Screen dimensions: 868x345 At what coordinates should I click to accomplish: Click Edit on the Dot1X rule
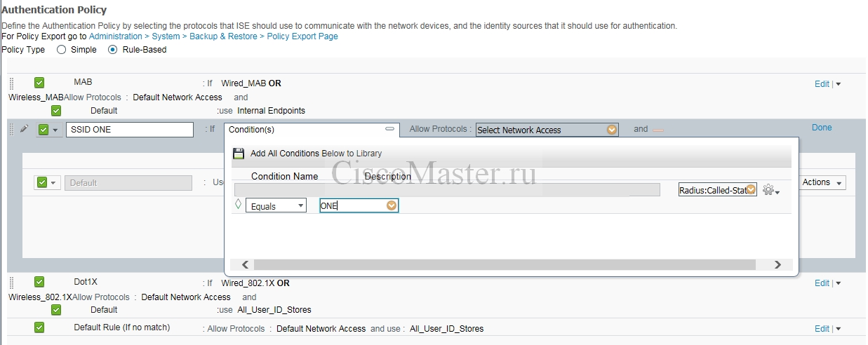coord(822,283)
